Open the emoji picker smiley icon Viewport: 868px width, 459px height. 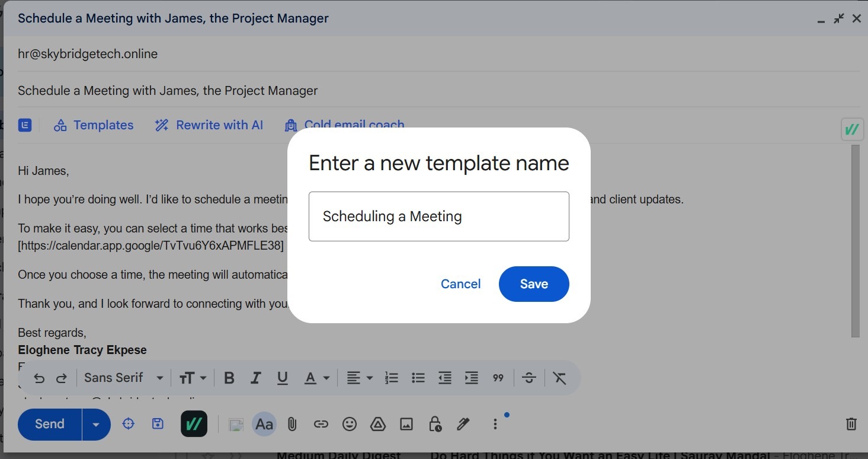click(350, 424)
